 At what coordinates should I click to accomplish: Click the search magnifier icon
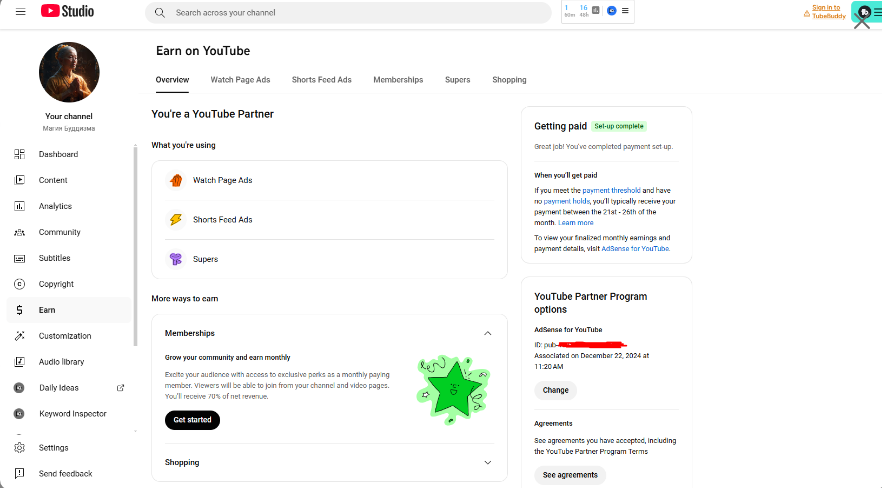pyautogui.click(x=160, y=12)
